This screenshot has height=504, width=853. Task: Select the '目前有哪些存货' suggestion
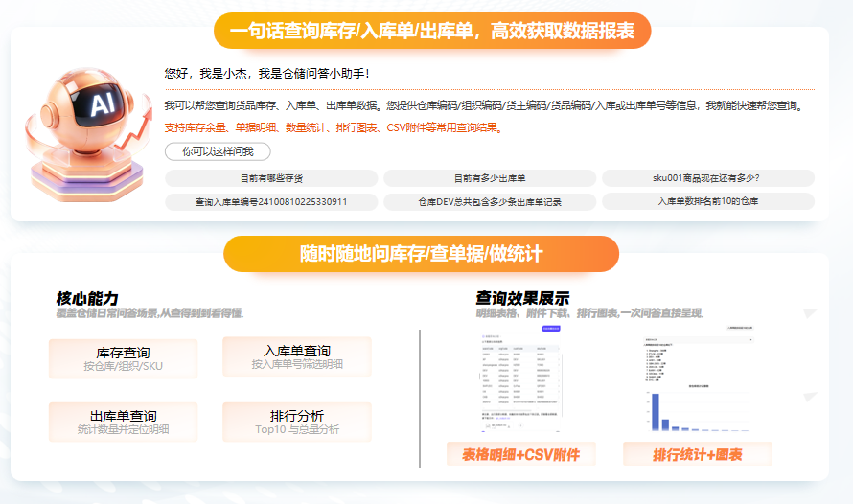click(x=271, y=178)
